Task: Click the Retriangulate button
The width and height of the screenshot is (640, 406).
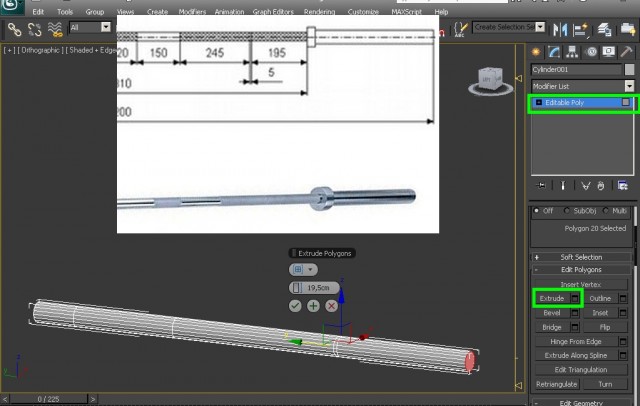Action: [557, 384]
